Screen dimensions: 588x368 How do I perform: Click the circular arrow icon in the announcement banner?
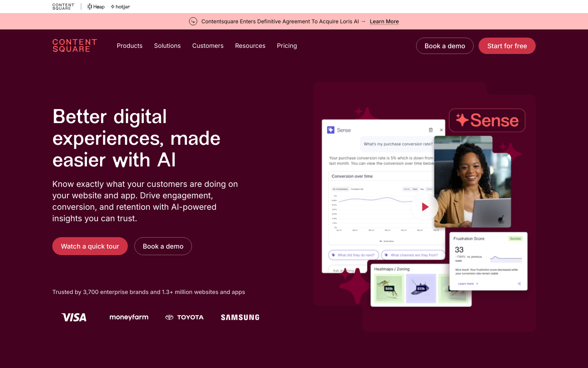point(193,21)
